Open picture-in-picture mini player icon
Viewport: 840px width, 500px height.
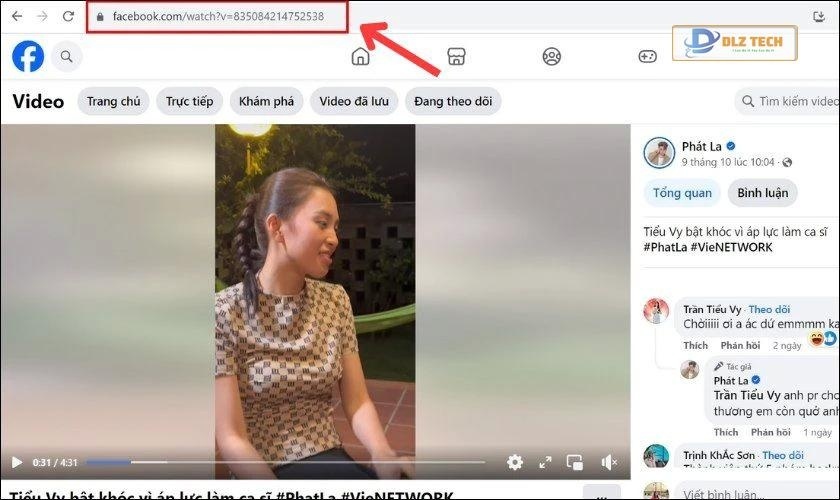pos(575,462)
